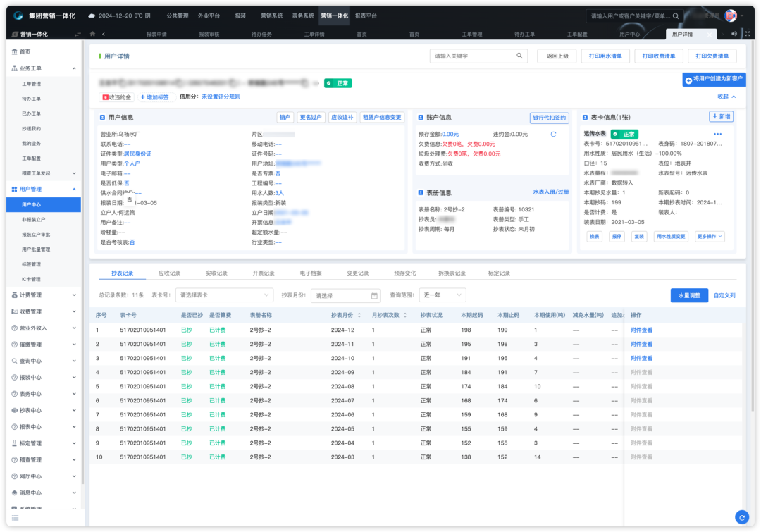Click the home icon in the tab strip

pos(92,34)
